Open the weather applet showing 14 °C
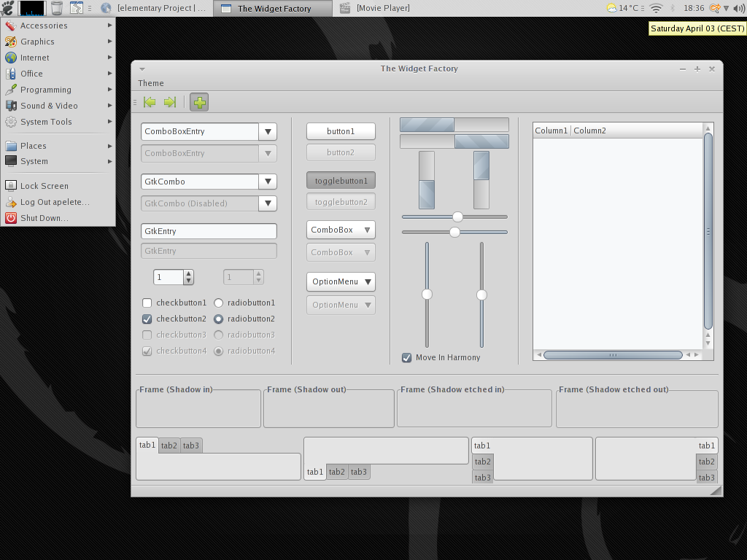Screen dimensions: 747x560 624,8
